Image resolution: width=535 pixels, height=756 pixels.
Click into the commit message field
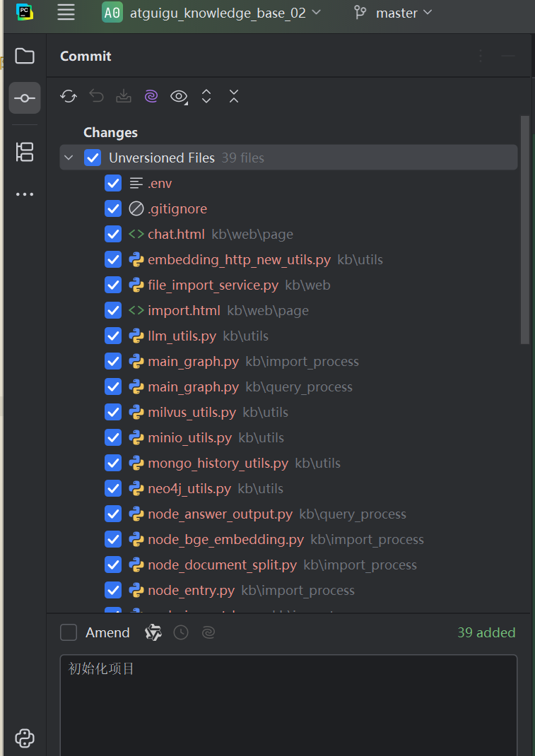288,705
